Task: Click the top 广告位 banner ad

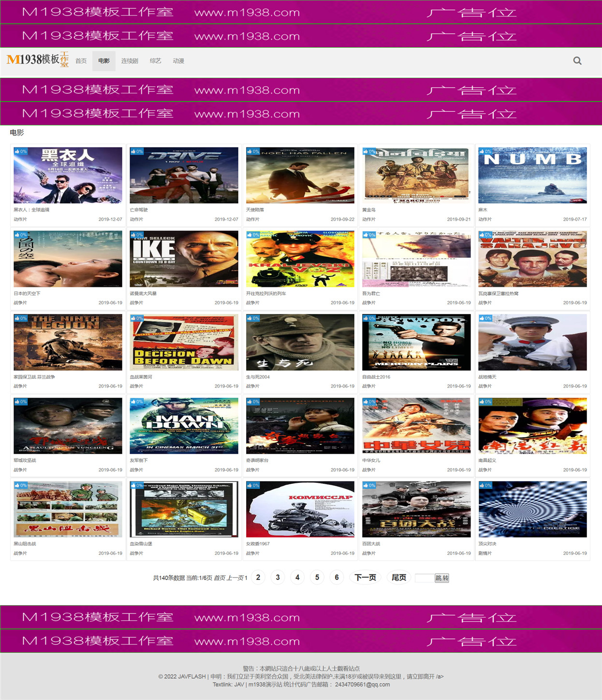Action: tap(301, 12)
